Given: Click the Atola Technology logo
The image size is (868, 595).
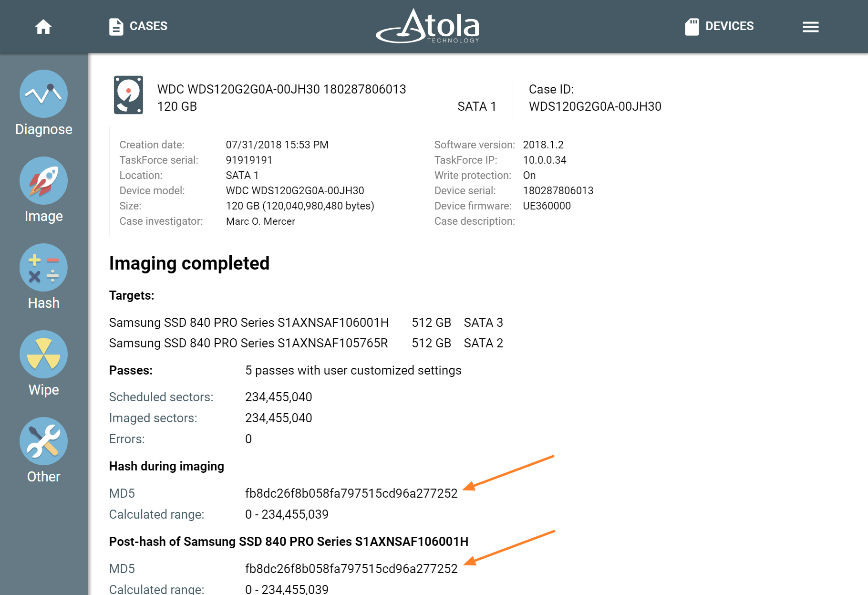Looking at the screenshot, I should pos(428,26).
